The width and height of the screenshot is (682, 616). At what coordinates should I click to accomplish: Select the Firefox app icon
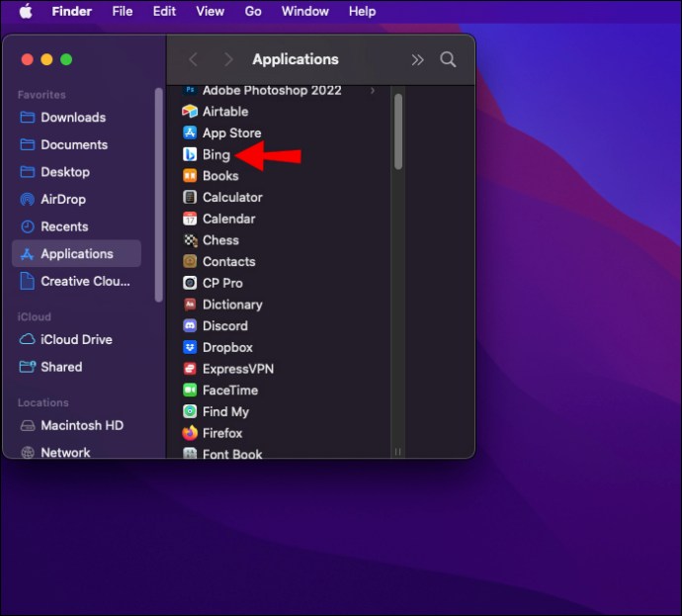point(190,433)
